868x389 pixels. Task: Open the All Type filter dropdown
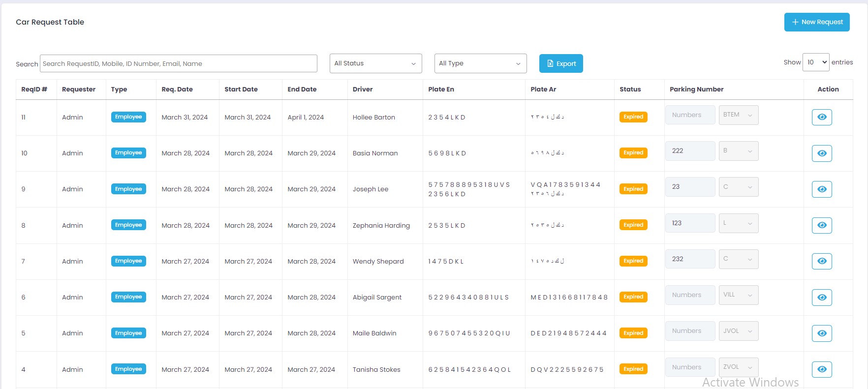pyautogui.click(x=480, y=63)
